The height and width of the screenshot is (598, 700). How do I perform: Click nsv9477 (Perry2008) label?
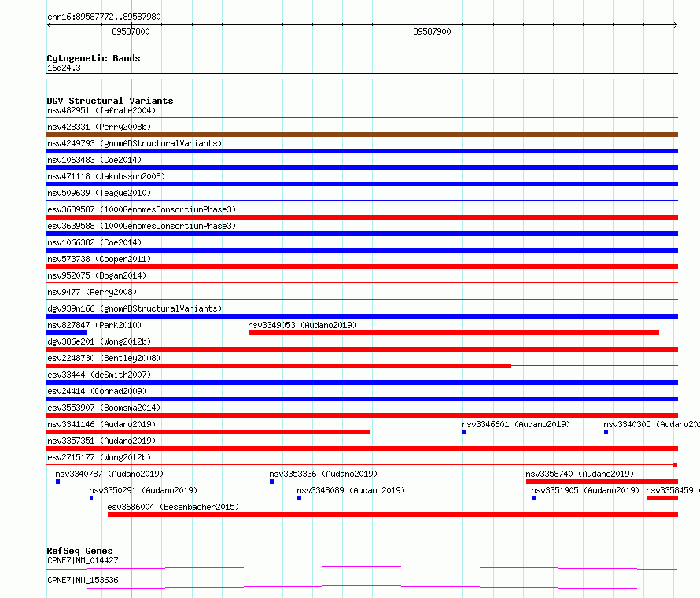pyautogui.click(x=92, y=292)
